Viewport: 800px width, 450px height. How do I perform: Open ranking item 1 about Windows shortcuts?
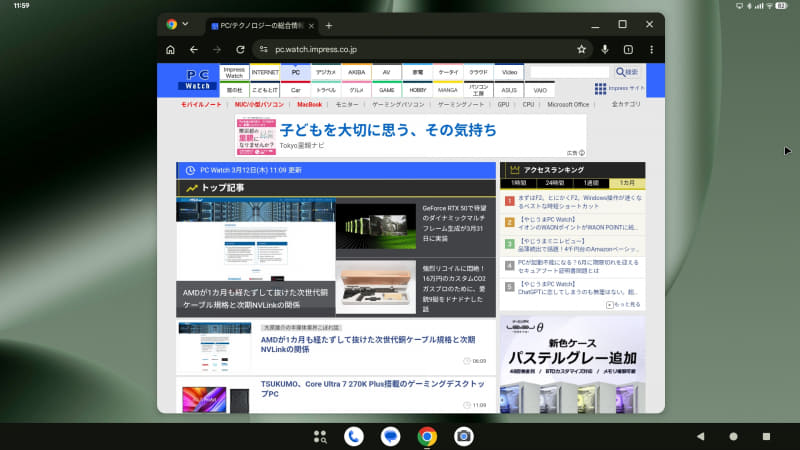point(580,202)
